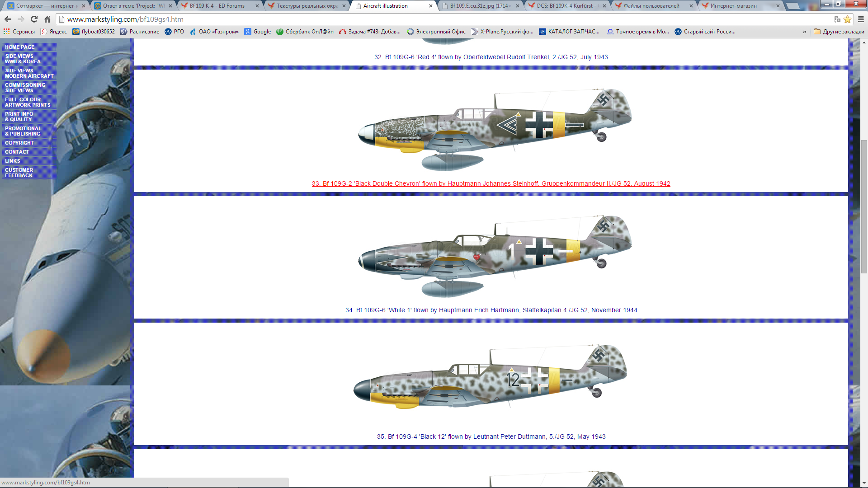Open the flyboat030652 bookmark
Screen dimensions: 868x488
[x=94, y=32]
